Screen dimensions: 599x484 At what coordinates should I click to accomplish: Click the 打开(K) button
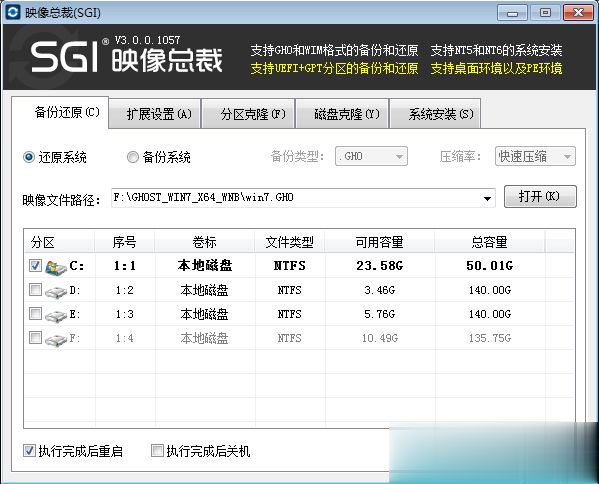pos(540,196)
